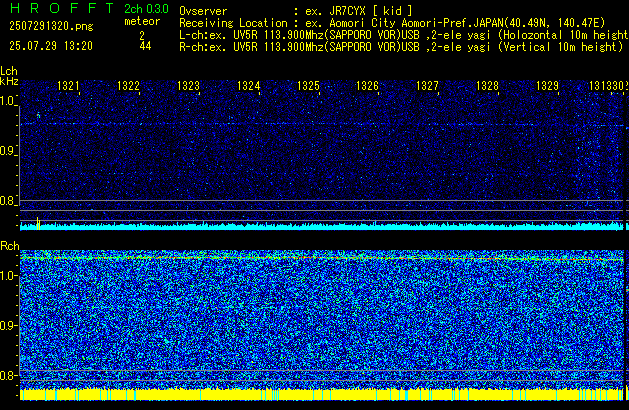The image size is (629, 410).
Task: Click the R-ch receiver description line
Action: coord(401,47)
